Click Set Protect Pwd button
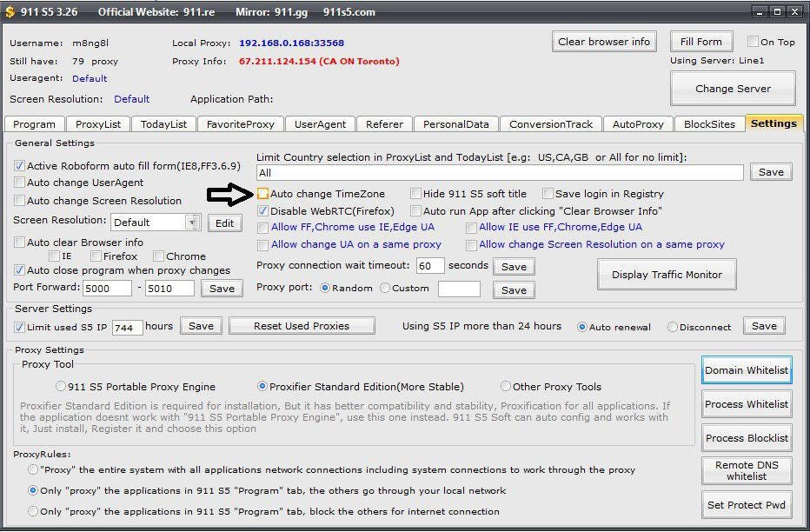810x532 pixels. [747, 505]
